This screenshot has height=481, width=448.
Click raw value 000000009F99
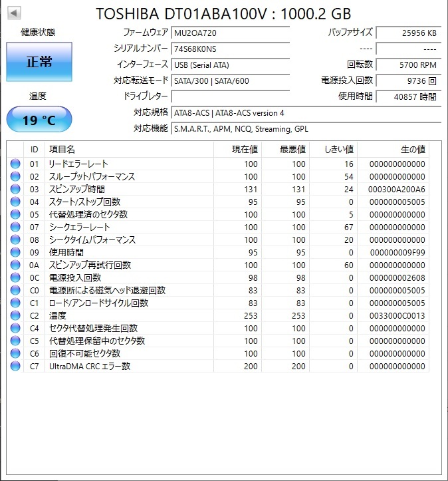pyautogui.click(x=397, y=252)
